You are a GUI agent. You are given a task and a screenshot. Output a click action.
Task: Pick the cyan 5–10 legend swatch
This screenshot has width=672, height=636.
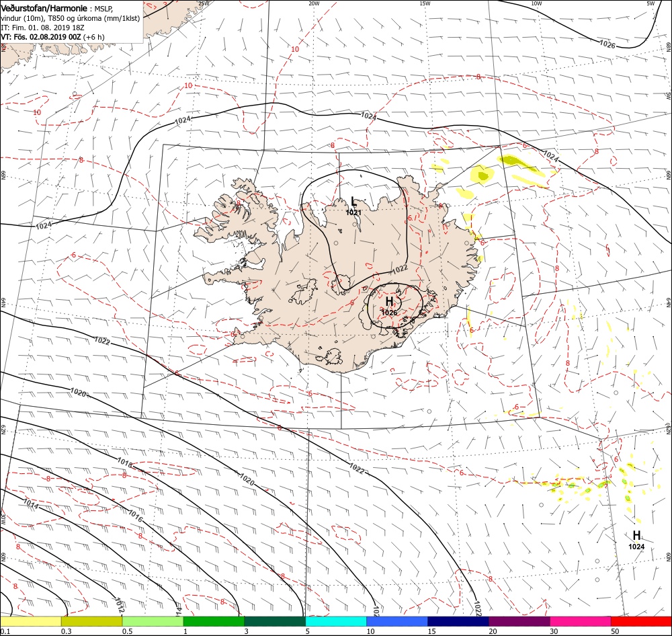click(336, 621)
